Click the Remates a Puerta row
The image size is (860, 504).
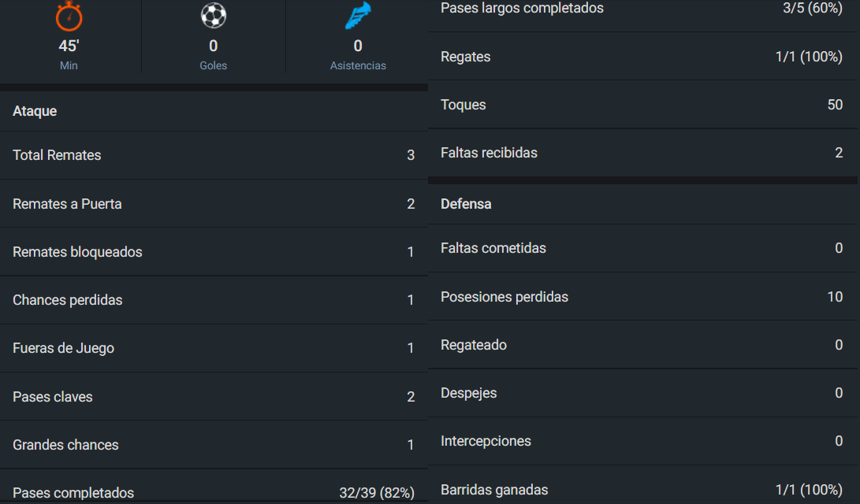214,204
